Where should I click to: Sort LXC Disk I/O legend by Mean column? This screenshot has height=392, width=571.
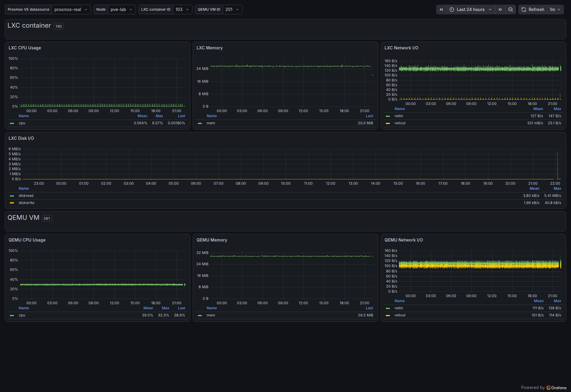[x=534, y=189]
